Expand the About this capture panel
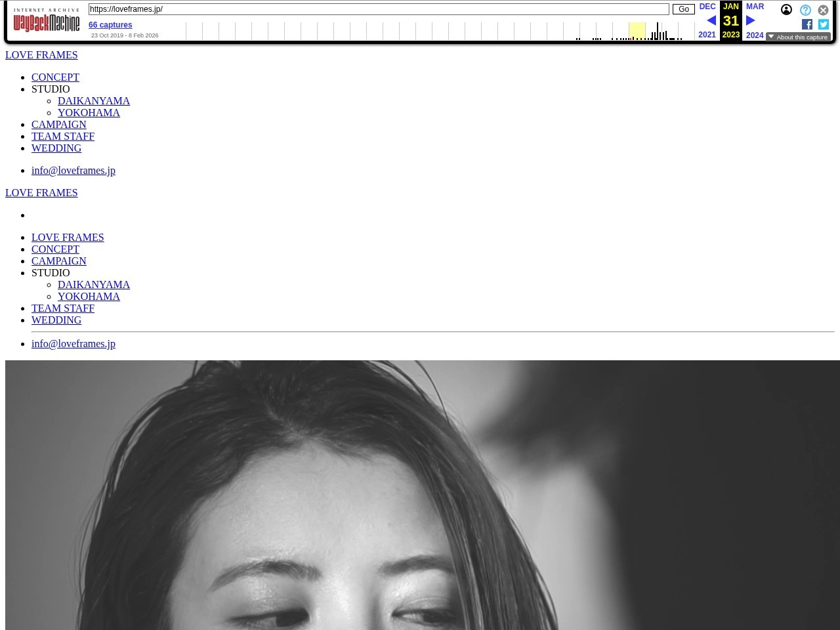This screenshot has height=630, width=840. tap(798, 37)
